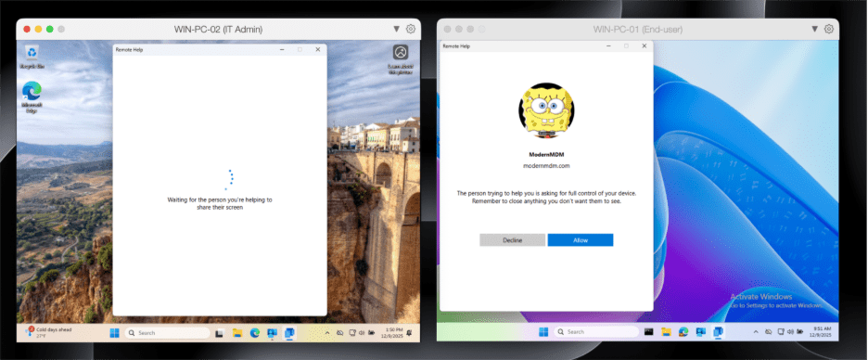Click the bold ModernMDM name label
The width and height of the screenshot is (868, 360).
(x=546, y=155)
